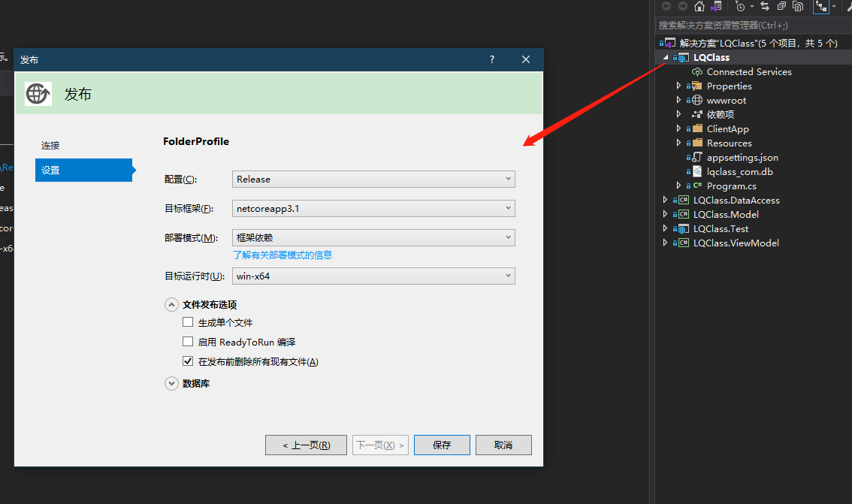
Task: Click the Back arrow in Solution Explorer toolbar
Action: 666,7
